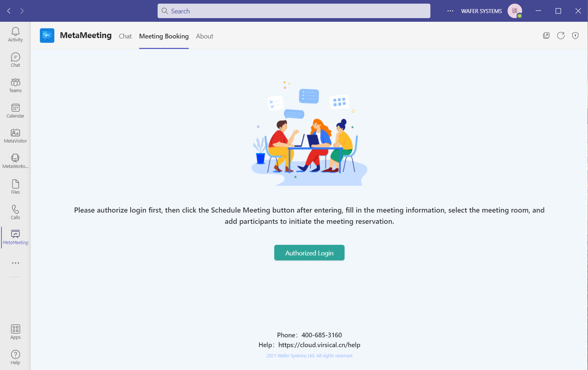Click in the Search box
This screenshot has height=370, width=588.
tap(294, 11)
